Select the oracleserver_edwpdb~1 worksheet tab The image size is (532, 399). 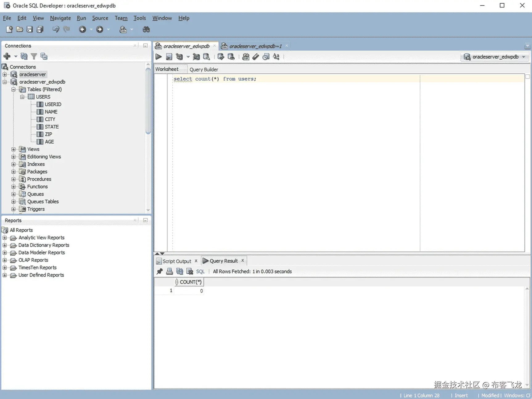255,46
